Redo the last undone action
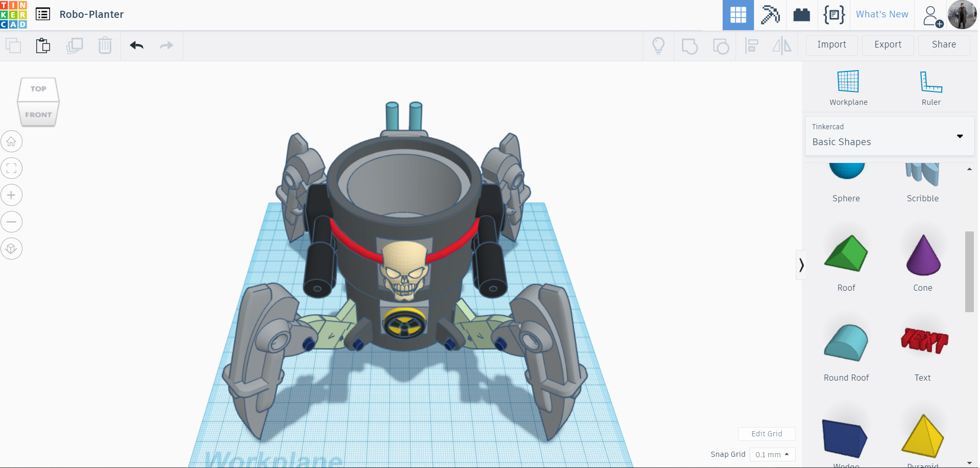 coord(166,45)
